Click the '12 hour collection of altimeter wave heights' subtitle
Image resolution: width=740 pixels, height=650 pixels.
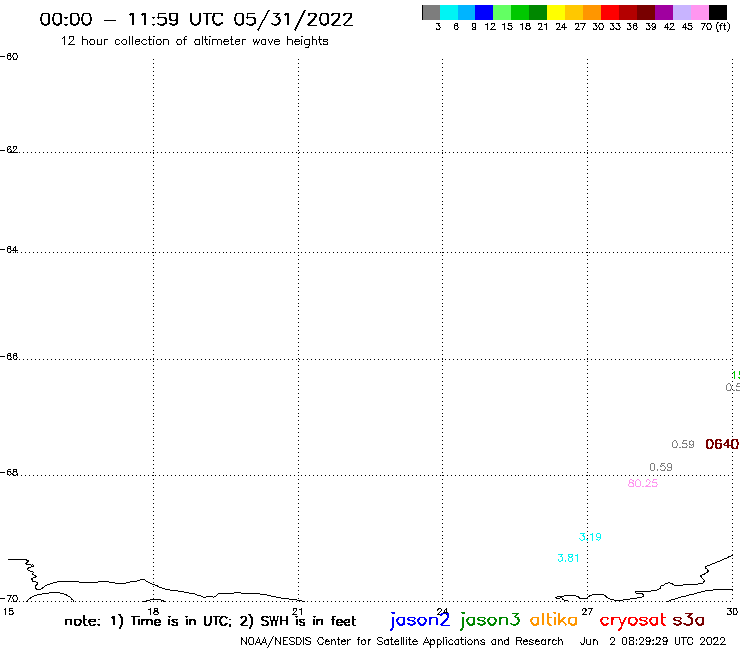(194, 41)
